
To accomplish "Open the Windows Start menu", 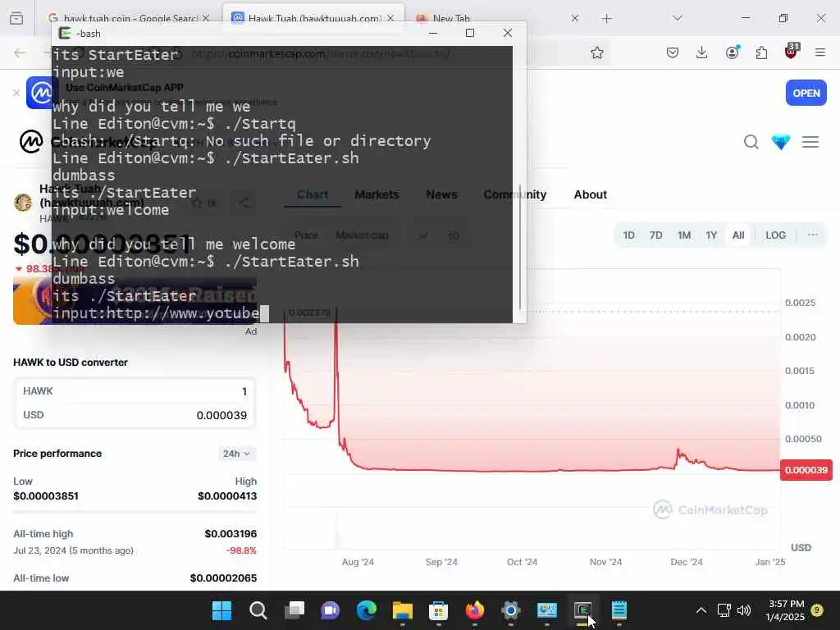I will pyautogui.click(x=221, y=610).
